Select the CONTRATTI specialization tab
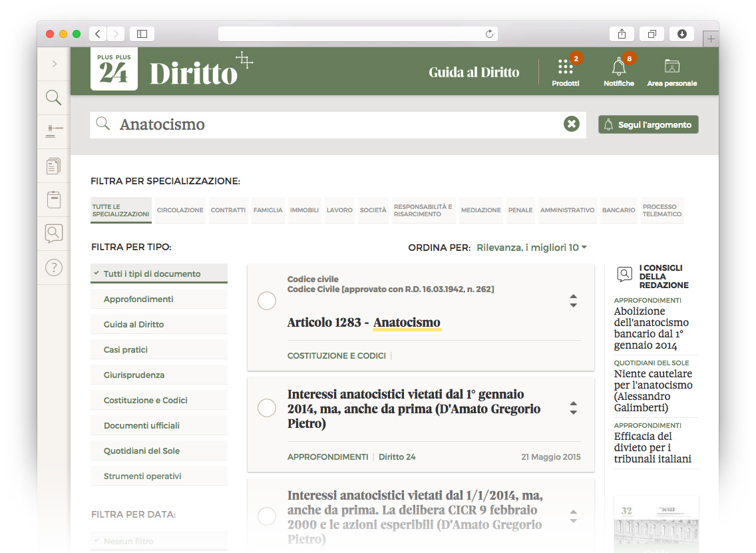Screen dimensions: 756x553 [x=229, y=210]
